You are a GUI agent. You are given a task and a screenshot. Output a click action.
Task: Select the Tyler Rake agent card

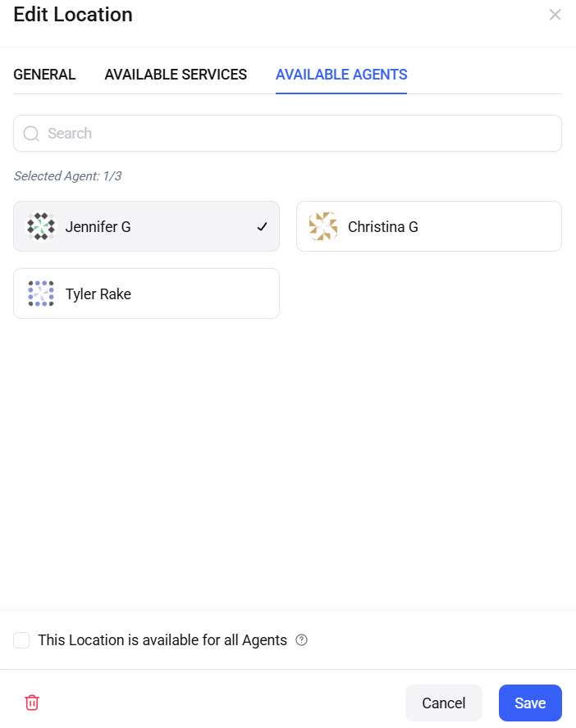tap(146, 293)
